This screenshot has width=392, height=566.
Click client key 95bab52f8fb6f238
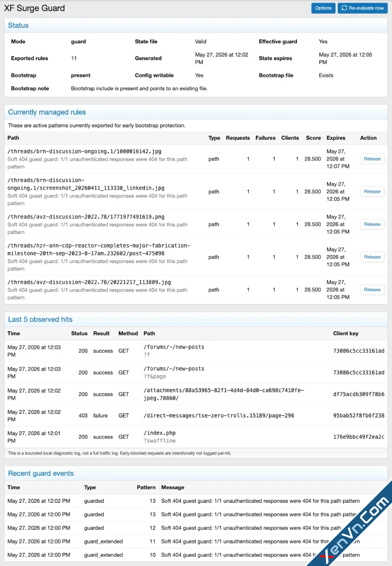click(x=359, y=416)
